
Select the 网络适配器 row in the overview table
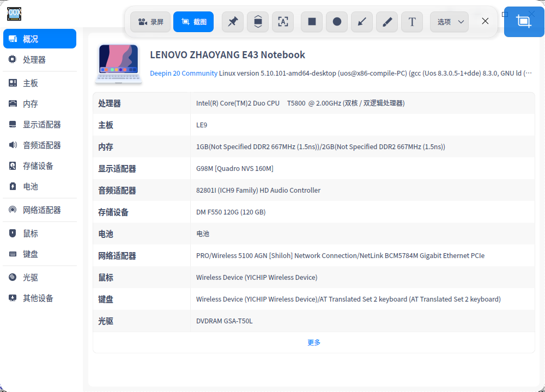tap(313, 256)
